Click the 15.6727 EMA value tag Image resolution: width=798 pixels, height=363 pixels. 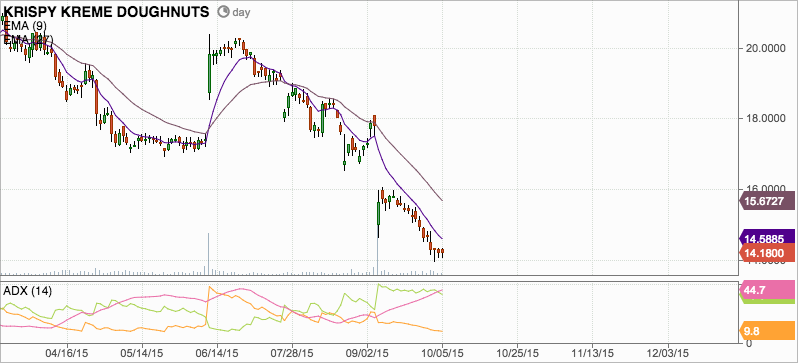click(x=766, y=202)
